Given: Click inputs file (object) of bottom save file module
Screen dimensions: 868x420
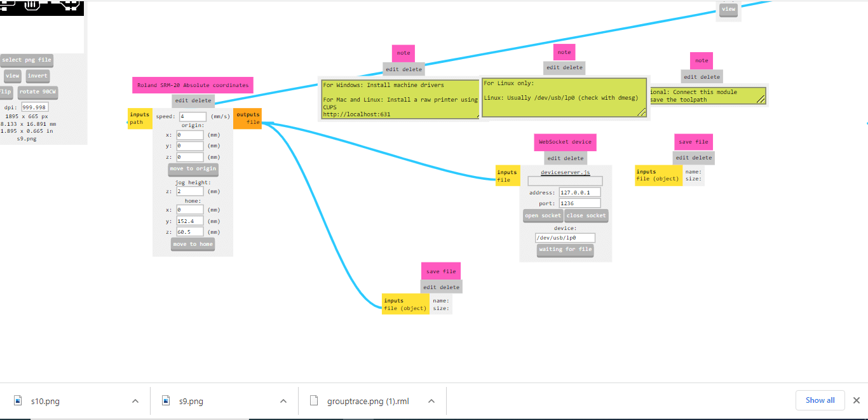Looking at the screenshot, I should coord(405,304).
